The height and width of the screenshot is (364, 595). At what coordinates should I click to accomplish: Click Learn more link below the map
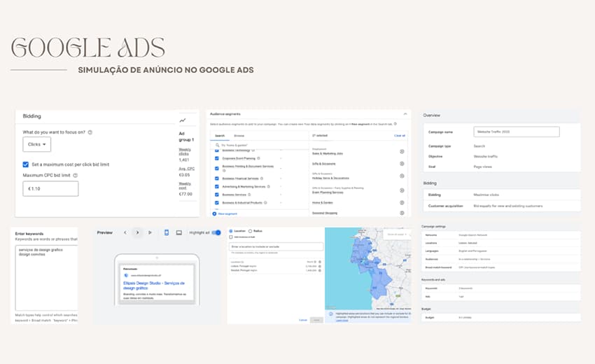coord(342,321)
